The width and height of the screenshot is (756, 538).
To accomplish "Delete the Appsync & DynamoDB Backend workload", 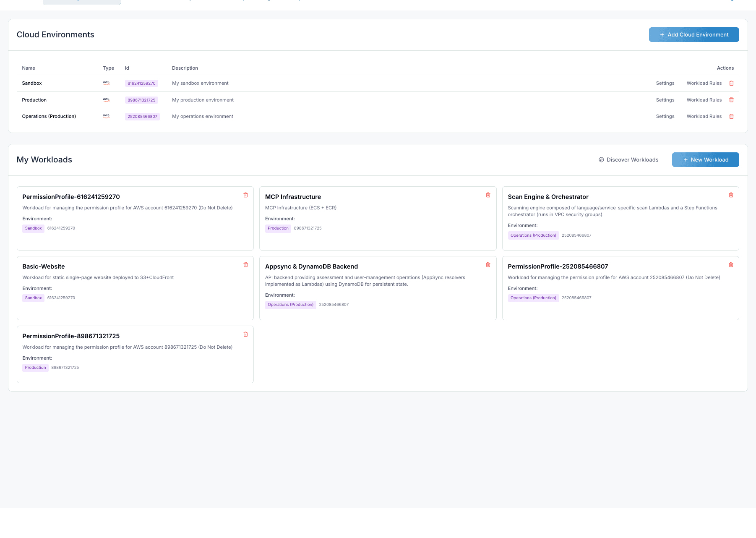I will click(488, 264).
